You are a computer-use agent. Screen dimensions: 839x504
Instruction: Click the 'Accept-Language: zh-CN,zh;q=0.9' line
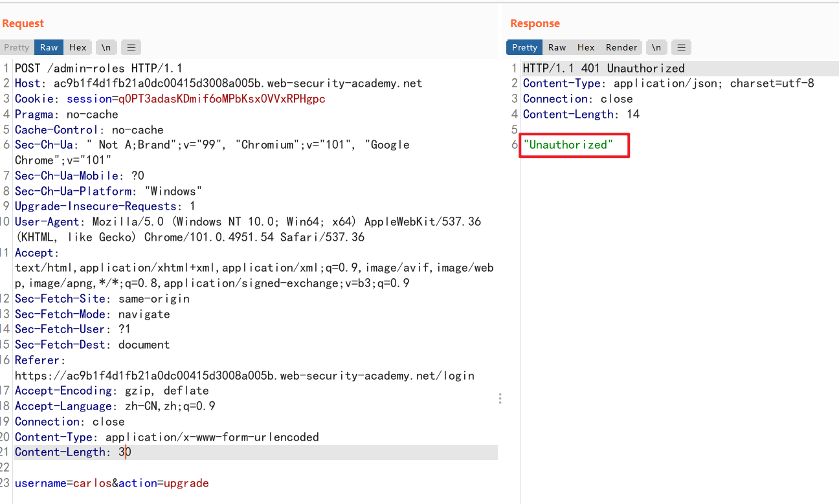tap(115, 406)
